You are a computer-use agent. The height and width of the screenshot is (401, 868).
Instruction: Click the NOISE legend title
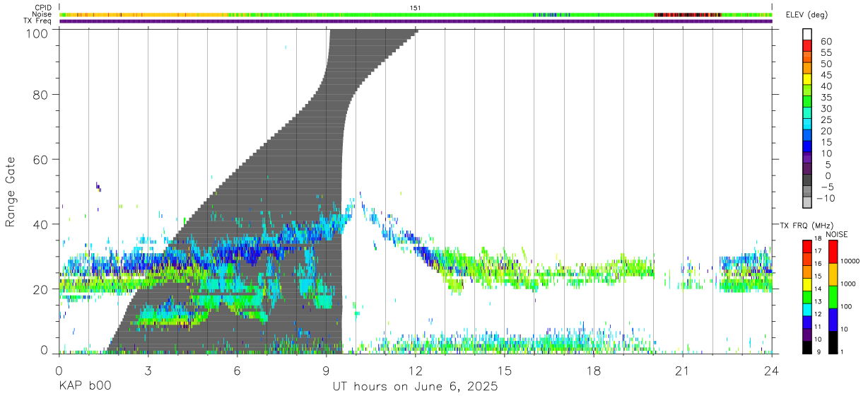click(x=836, y=234)
